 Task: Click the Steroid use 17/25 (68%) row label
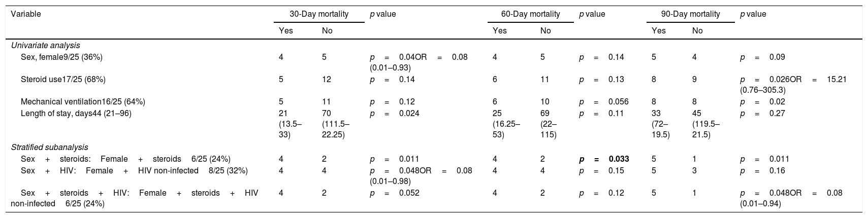(63, 79)
